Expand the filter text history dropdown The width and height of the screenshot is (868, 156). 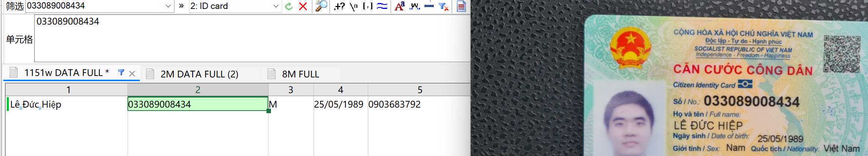168,6
